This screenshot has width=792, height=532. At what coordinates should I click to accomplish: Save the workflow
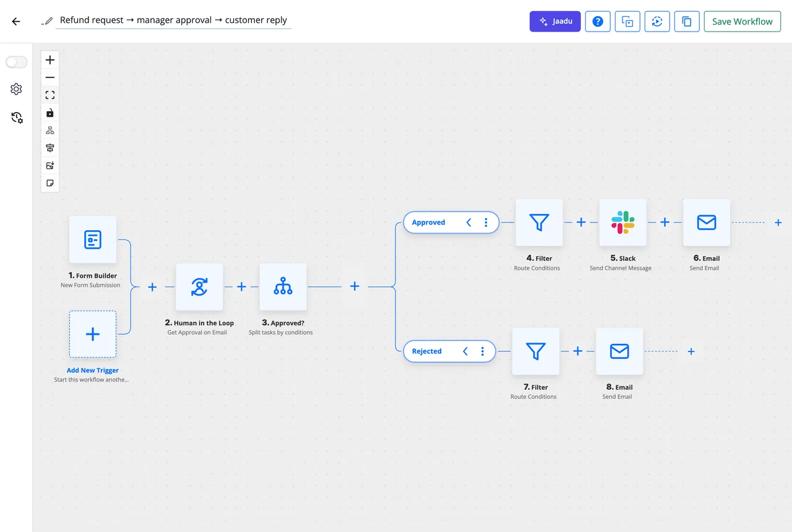click(742, 21)
